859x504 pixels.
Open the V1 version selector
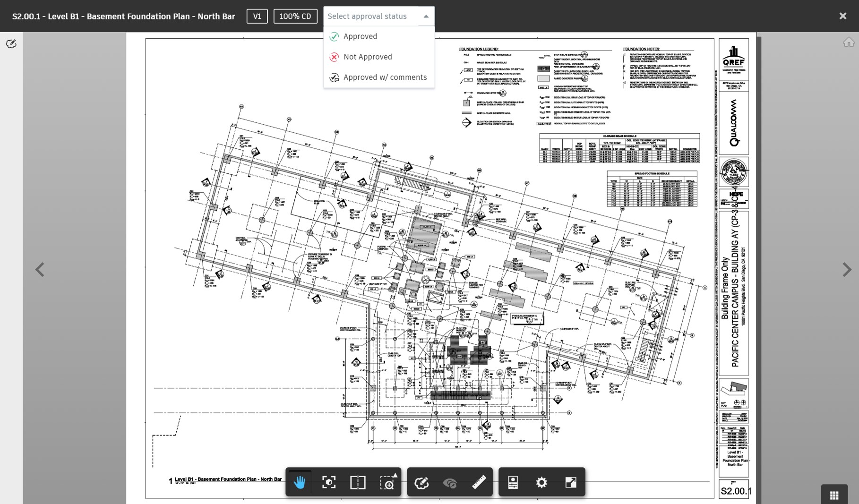(257, 16)
